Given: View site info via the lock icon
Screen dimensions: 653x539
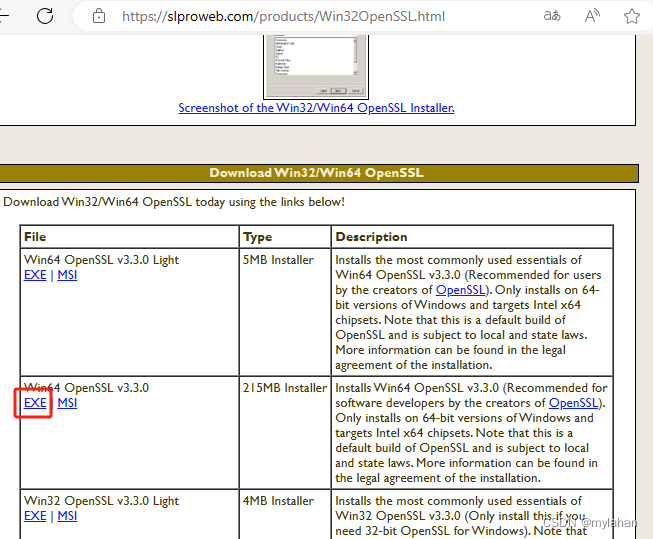Looking at the screenshot, I should pyautogui.click(x=99, y=16).
